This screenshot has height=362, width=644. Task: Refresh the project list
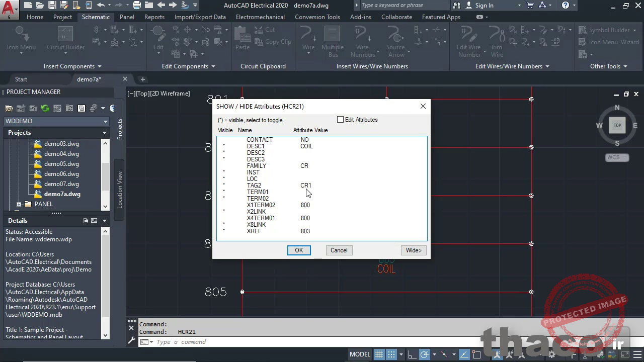point(45,108)
